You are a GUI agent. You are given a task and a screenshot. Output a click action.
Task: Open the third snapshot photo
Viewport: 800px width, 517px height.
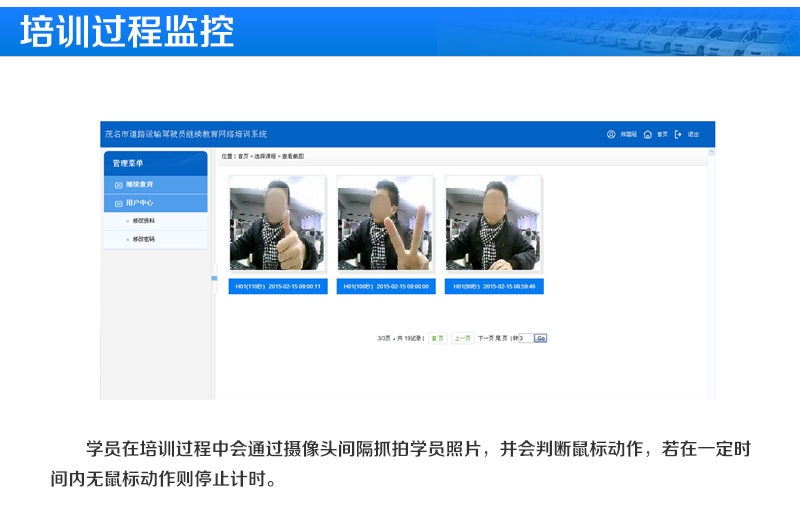(x=493, y=223)
